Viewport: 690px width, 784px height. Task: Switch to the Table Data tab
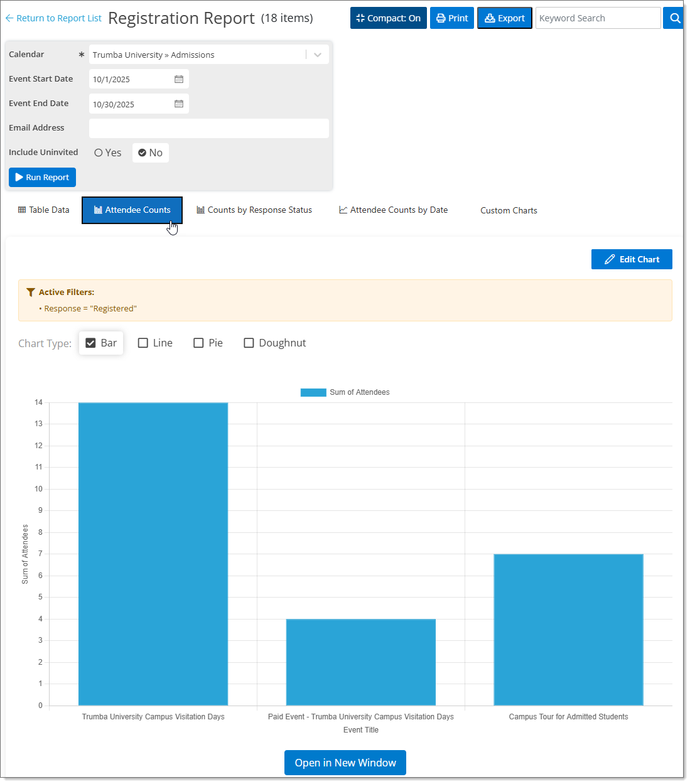43,210
